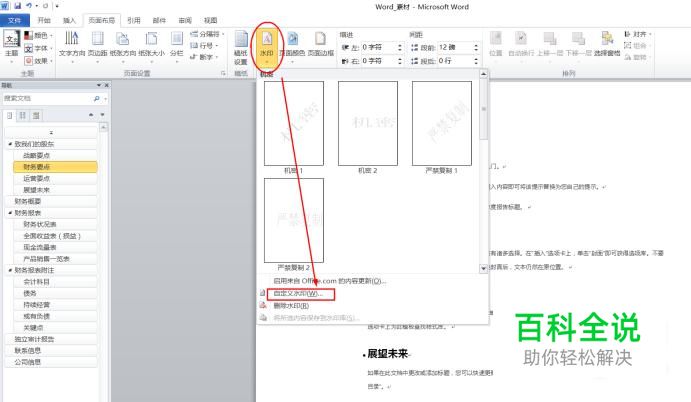
Task: Click watermark gallery scroll down arrow
Action: tap(483, 268)
